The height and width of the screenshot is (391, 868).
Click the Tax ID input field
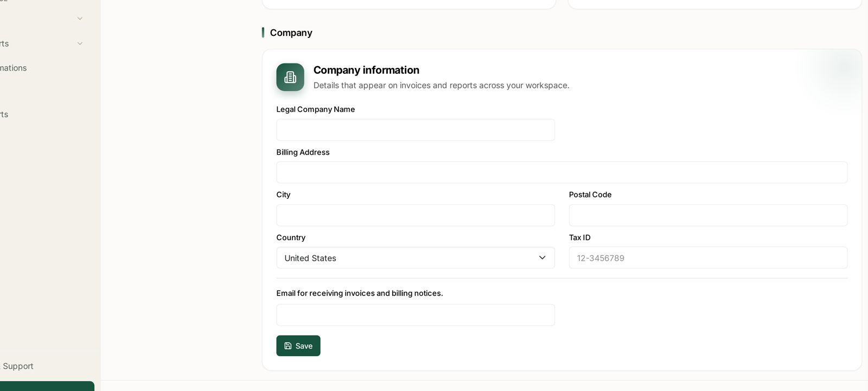tap(708, 258)
